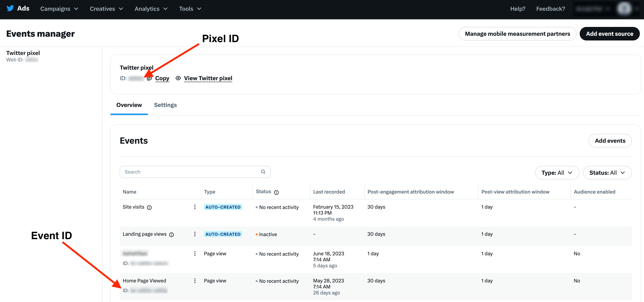
Task: Click into the events Search field
Action: pos(195,172)
